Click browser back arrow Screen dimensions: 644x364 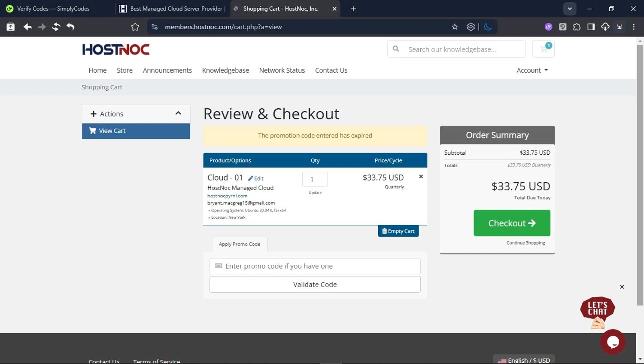click(x=27, y=27)
